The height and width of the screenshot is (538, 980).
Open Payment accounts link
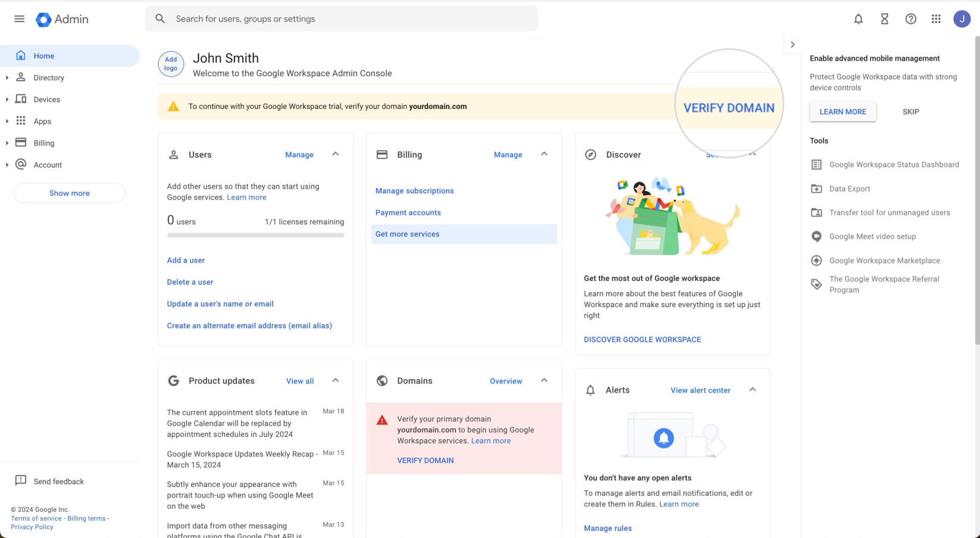point(408,212)
